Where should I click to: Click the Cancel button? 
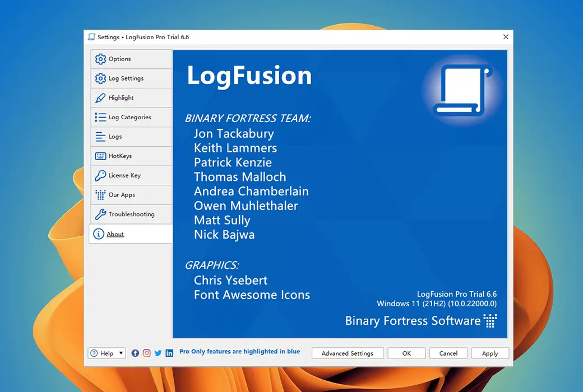(x=448, y=353)
